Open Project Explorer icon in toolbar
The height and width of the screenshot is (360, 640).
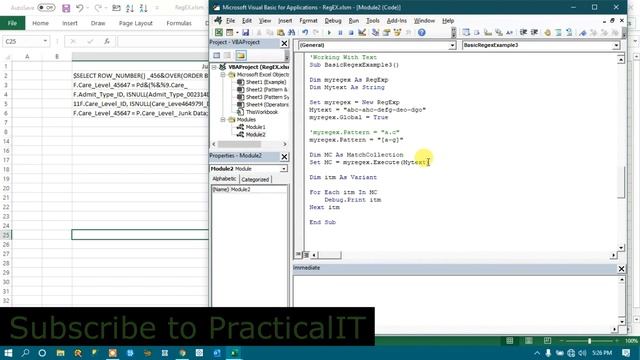[376, 32]
